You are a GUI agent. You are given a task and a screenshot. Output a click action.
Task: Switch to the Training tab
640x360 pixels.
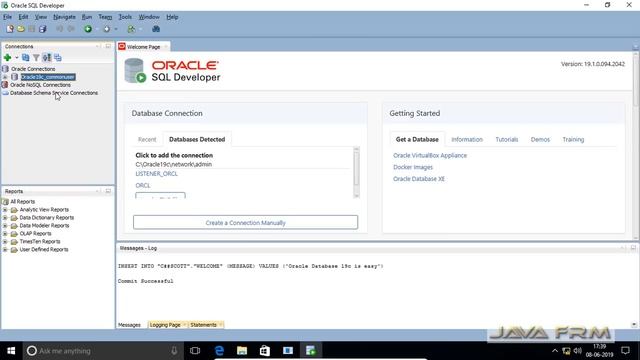573,139
